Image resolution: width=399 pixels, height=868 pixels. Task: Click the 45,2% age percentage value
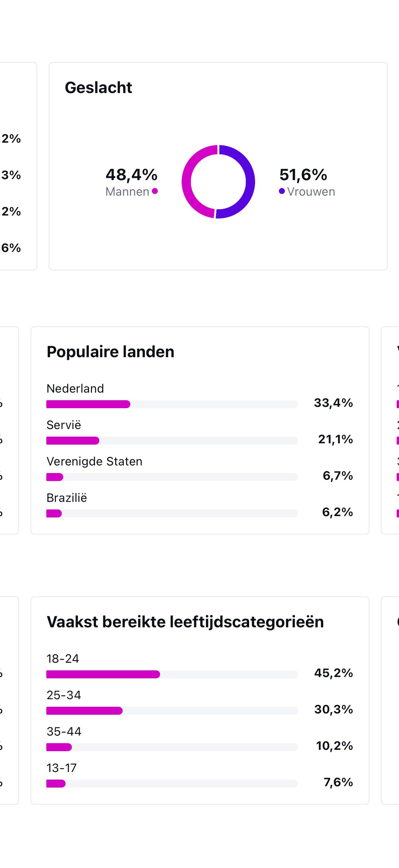pyautogui.click(x=333, y=673)
